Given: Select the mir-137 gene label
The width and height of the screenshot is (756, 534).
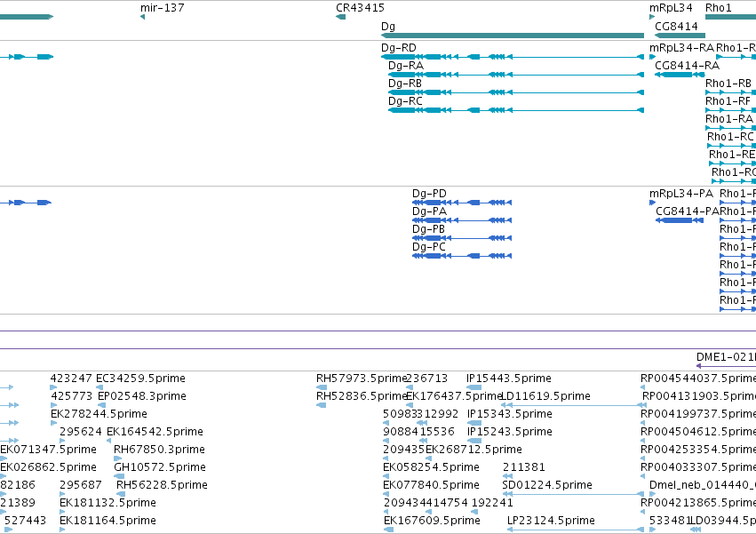Looking at the screenshot, I should click(162, 8).
